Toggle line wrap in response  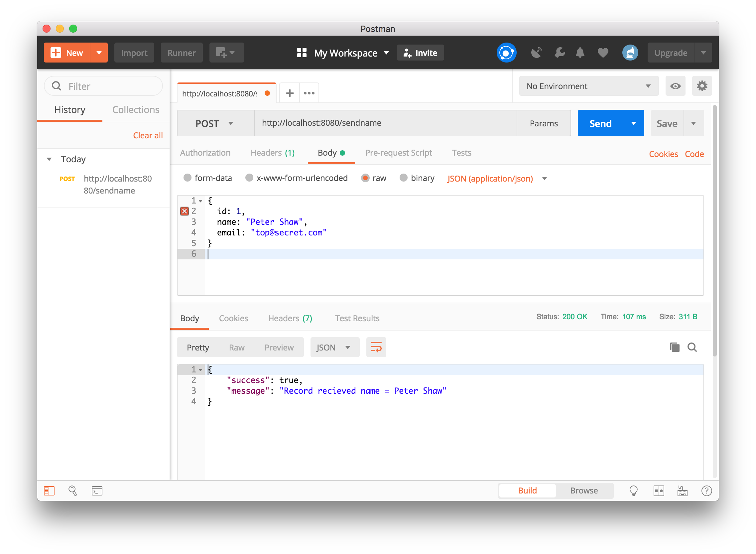click(x=376, y=347)
